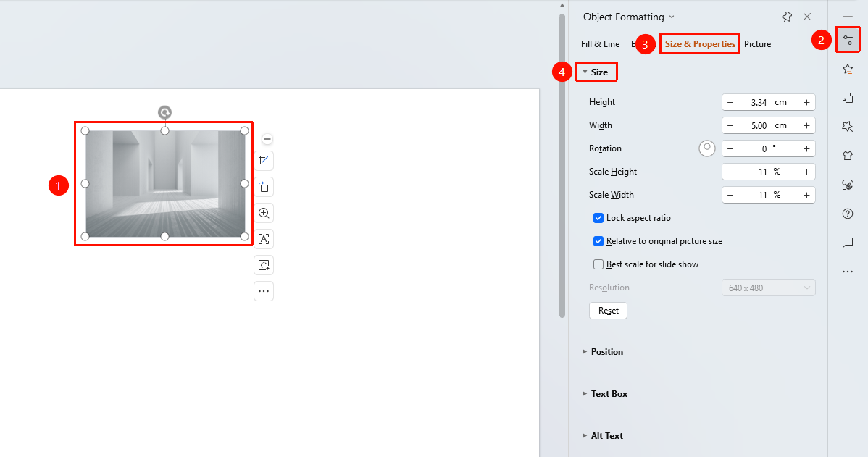Open the comments speech bubble sidebar icon
The image size is (868, 457).
click(x=848, y=243)
